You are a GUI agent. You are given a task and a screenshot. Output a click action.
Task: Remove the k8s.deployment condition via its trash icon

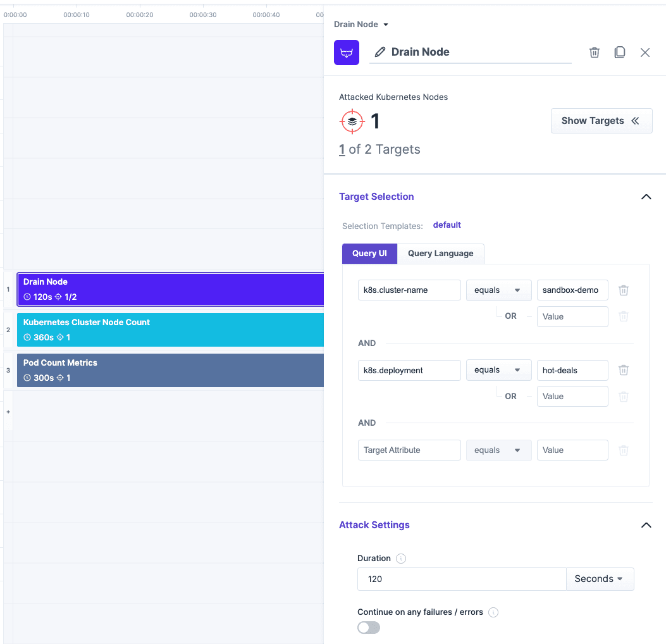point(624,370)
